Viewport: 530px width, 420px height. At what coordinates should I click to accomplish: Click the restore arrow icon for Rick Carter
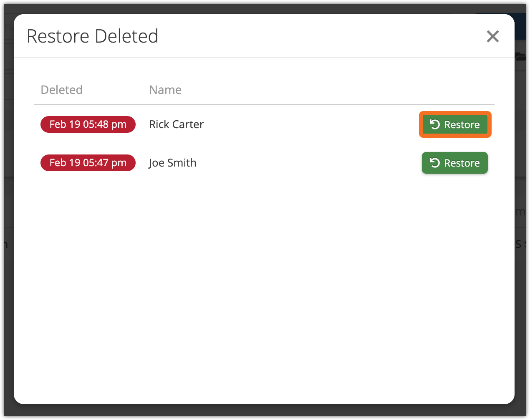coord(434,124)
